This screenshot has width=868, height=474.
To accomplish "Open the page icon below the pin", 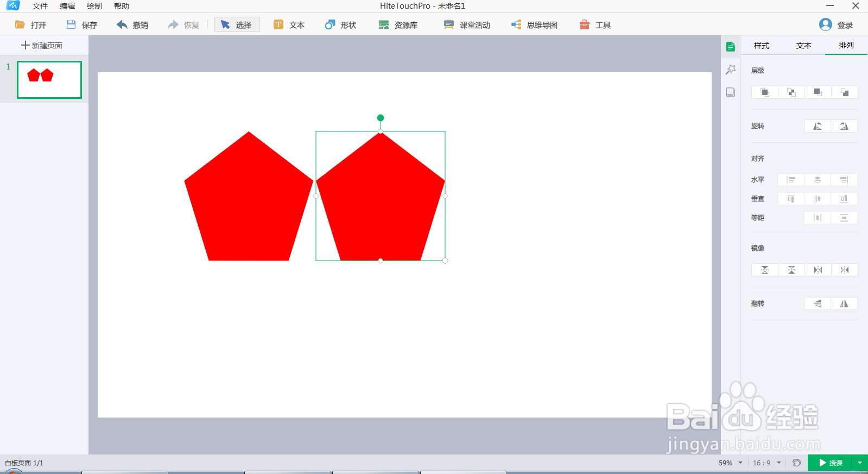I will pos(731,92).
